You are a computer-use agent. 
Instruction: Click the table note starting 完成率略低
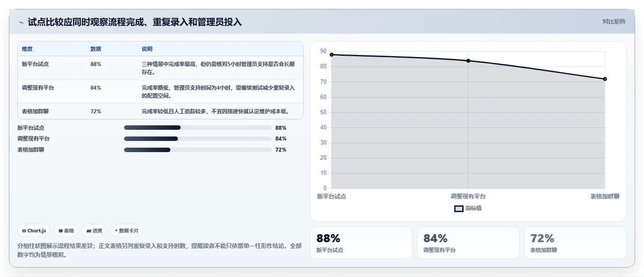218,92
